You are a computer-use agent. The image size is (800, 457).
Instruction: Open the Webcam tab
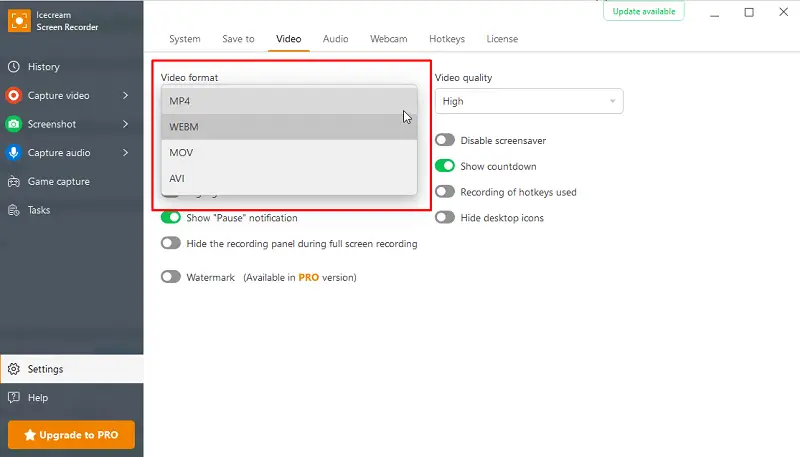389,39
